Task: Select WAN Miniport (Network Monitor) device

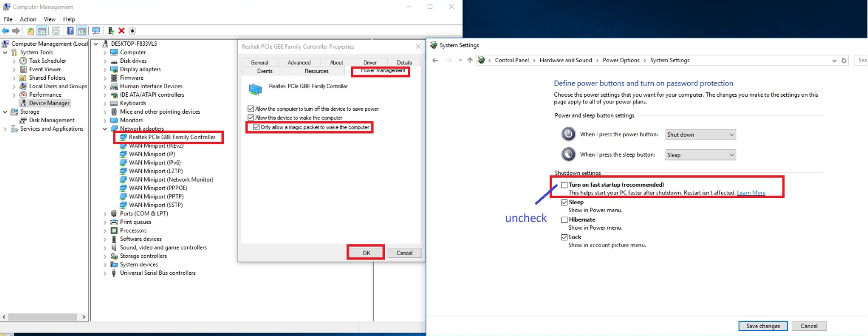Action: click(171, 179)
